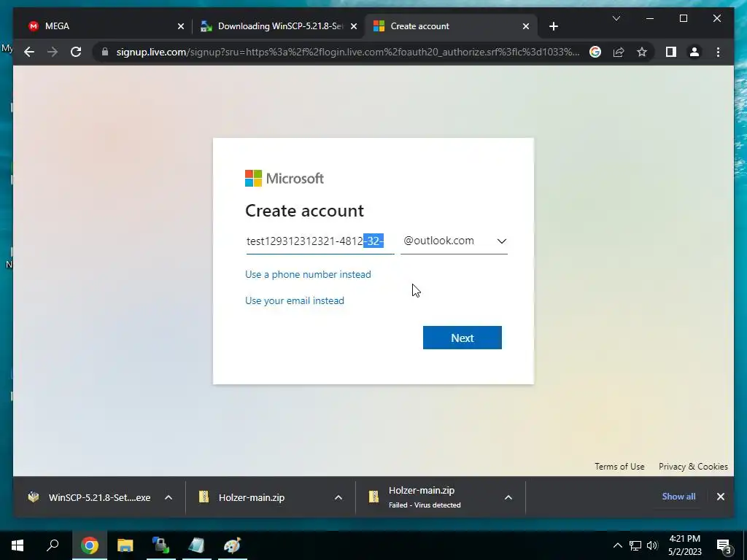The image size is (747, 560).
Task: Open Chrome's three-dot menu
Action: click(x=718, y=52)
